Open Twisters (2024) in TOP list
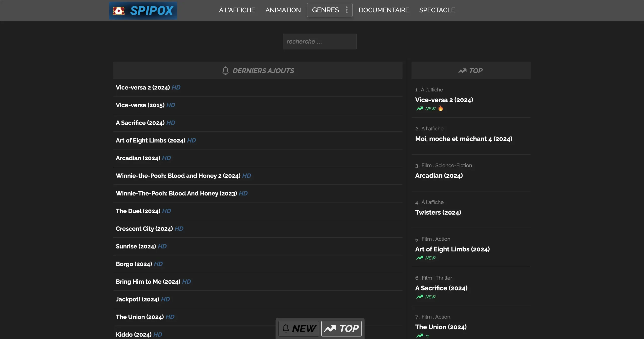Viewport: 644px width, 339px height. pyautogui.click(x=438, y=212)
